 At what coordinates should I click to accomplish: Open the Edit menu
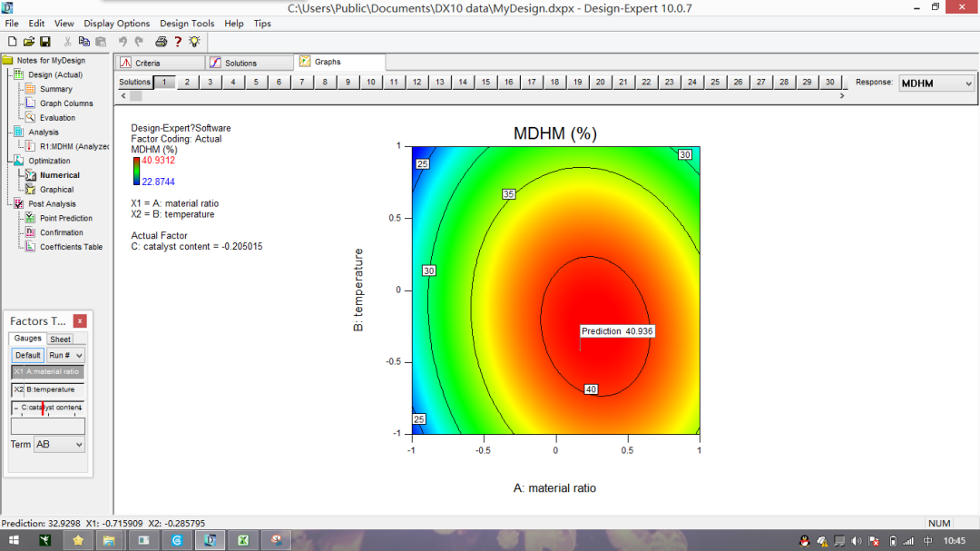tap(36, 24)
